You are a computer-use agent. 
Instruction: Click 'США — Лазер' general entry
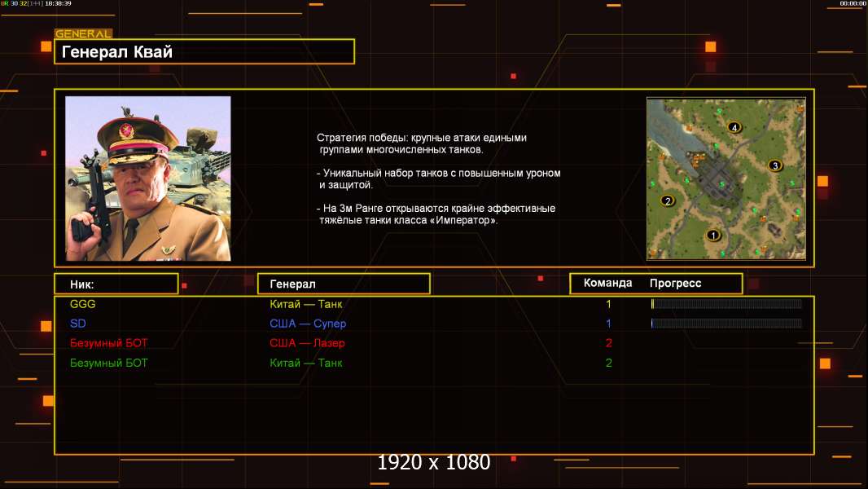tap(307, 343)
